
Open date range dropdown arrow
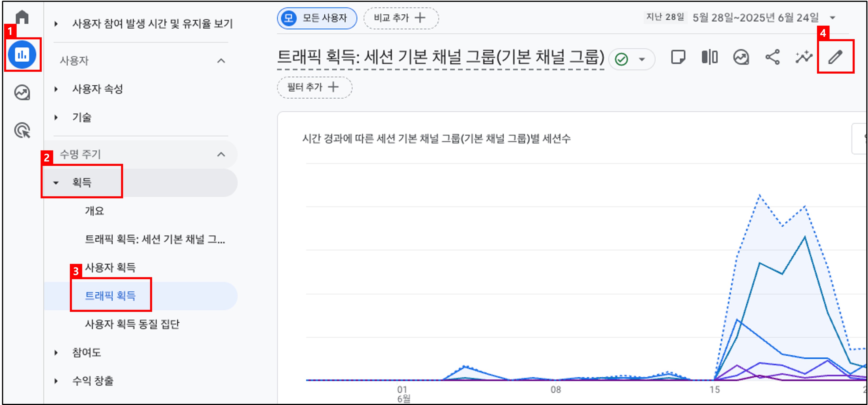tap(833, 18)
